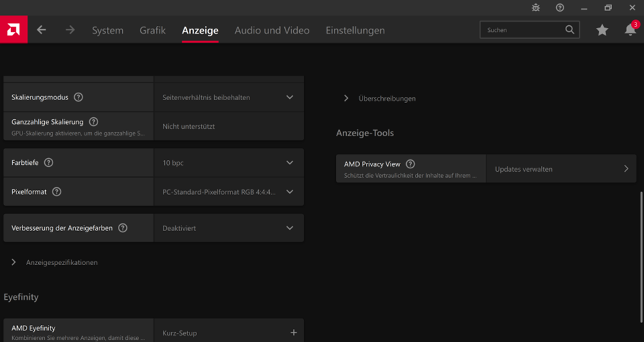Click the help icon next to Pixelformat
This screenshot has height=342, width=644.
coord(57,191)
